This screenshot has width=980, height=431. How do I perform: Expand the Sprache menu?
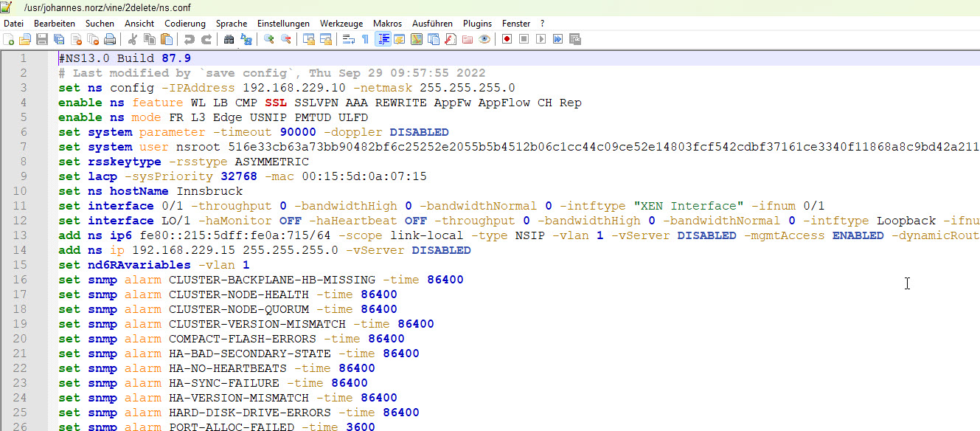click(x=231, y=24)
